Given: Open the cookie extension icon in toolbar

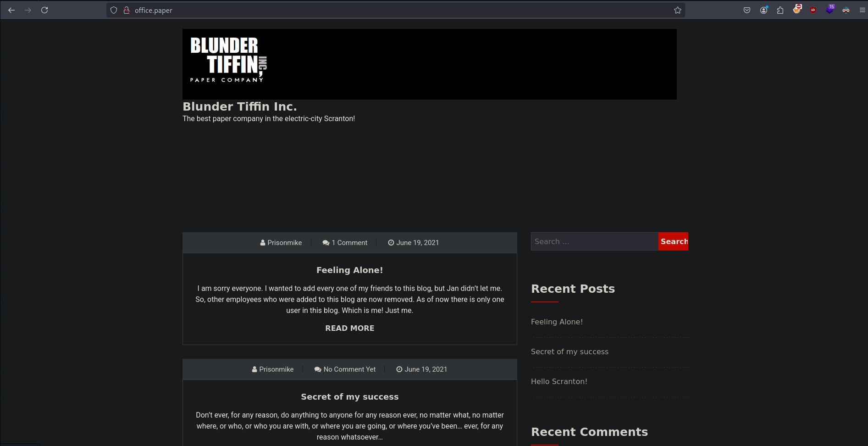Looking at the screenshot, I should click(797, 9).
